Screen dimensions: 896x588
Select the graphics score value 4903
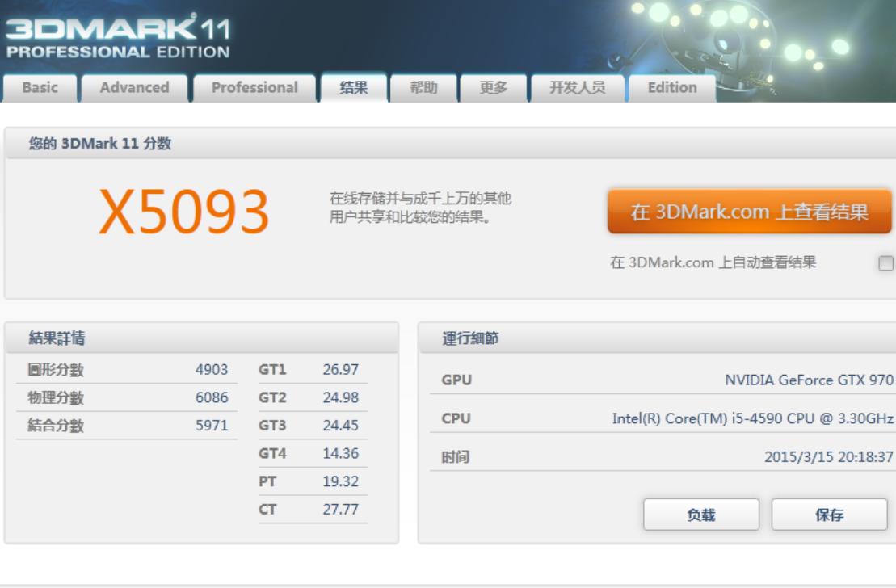click(212, 370)
